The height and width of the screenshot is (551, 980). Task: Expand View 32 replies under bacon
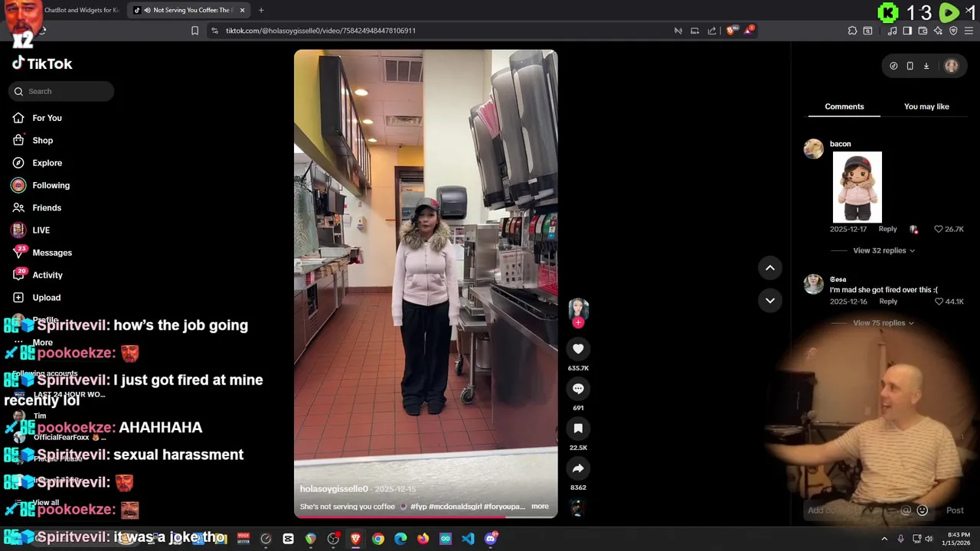(884, 250)
